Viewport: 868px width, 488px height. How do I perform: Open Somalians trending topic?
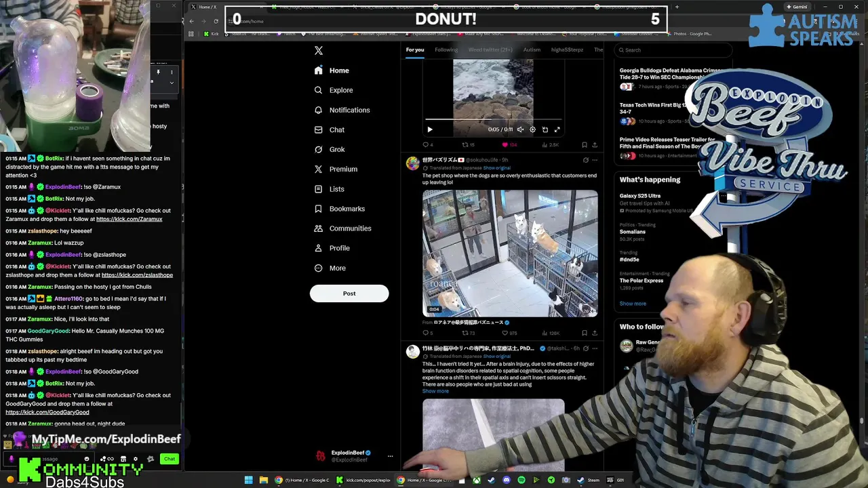click(x=633, y=232)
